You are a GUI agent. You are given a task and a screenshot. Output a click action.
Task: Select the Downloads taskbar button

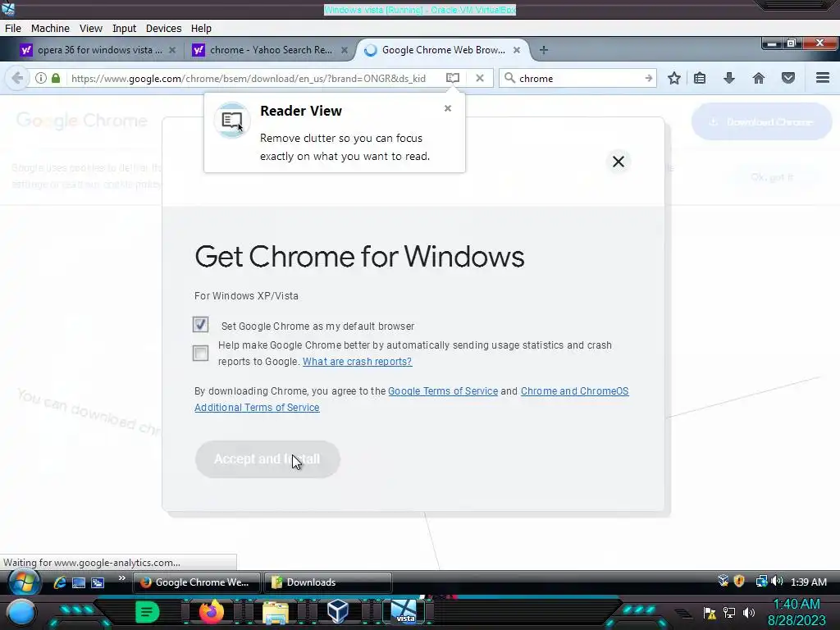tap(328, 582)
